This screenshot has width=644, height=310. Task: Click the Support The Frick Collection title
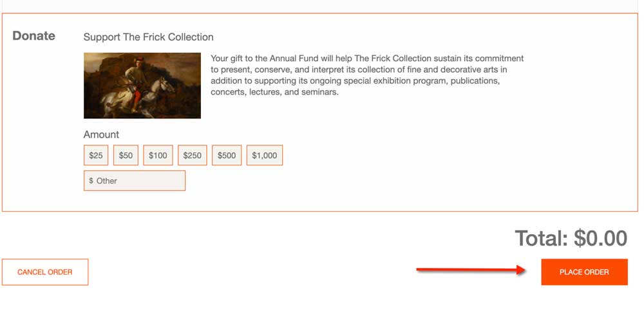[148, 37]
